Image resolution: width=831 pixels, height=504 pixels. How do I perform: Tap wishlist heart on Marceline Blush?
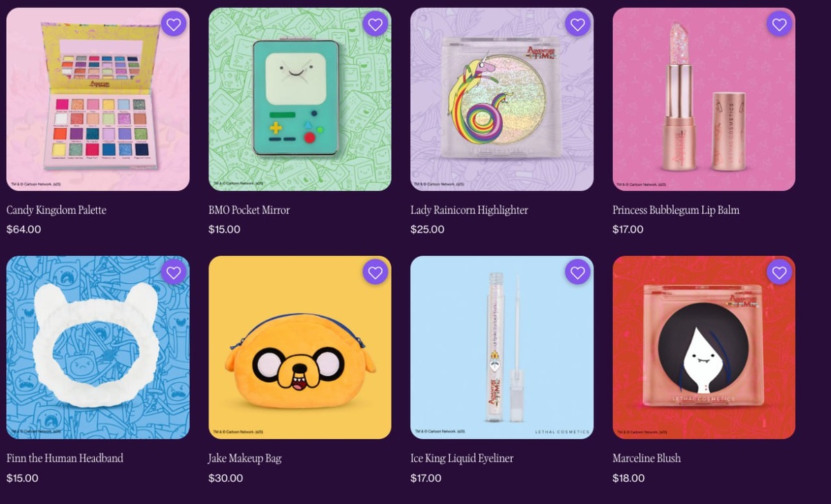[x=780, y=273]
